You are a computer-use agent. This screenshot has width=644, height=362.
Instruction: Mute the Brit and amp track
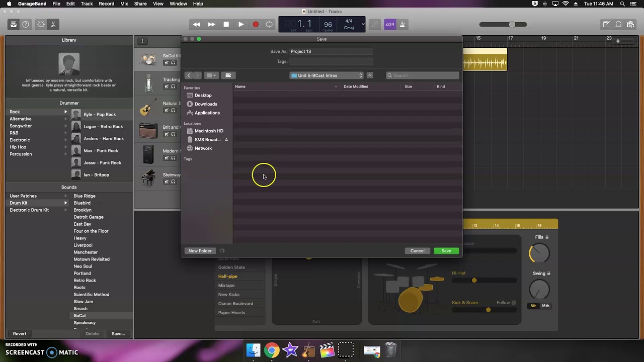click(x=166, y=134)
